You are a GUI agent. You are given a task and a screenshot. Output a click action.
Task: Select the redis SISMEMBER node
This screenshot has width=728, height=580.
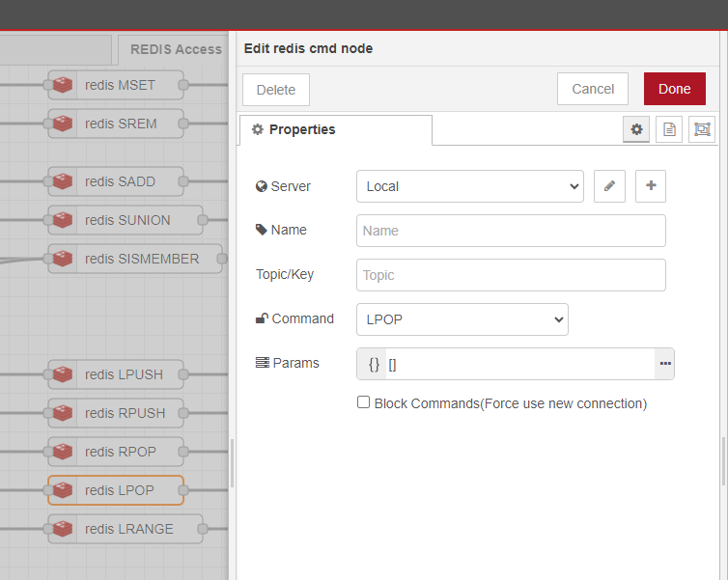click(135, 259)
